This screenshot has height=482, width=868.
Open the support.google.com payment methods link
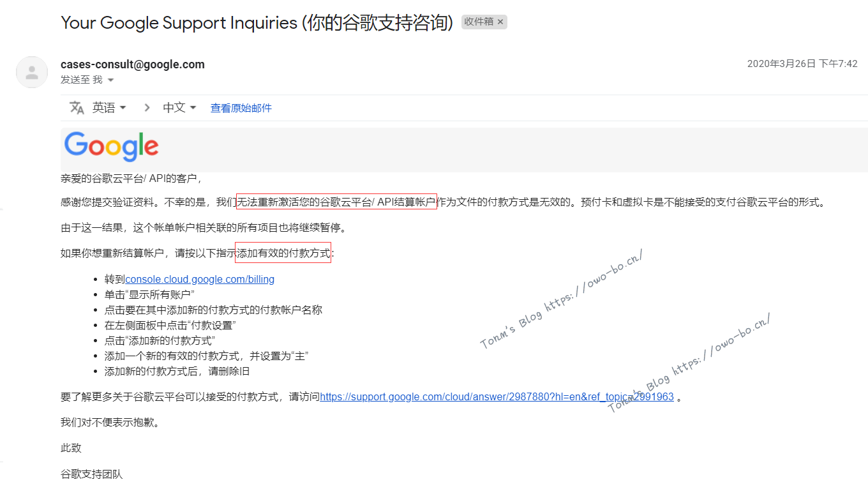497,396
